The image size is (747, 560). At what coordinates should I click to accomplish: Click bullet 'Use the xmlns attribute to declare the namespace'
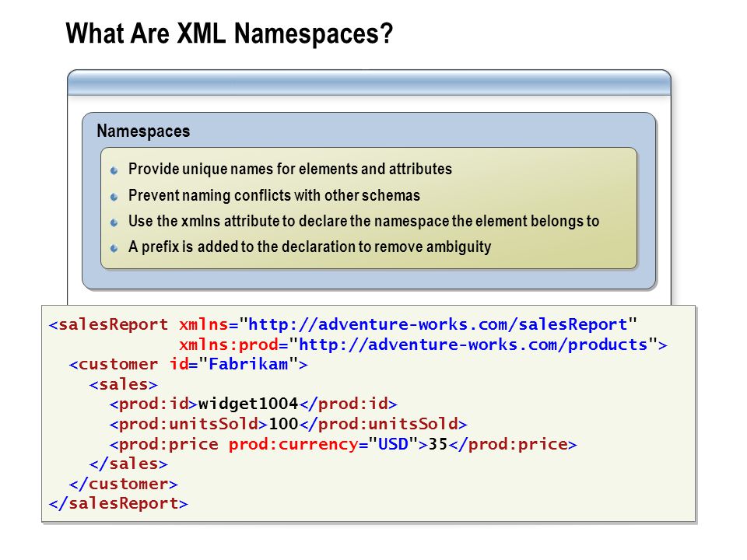coord(363,222)
